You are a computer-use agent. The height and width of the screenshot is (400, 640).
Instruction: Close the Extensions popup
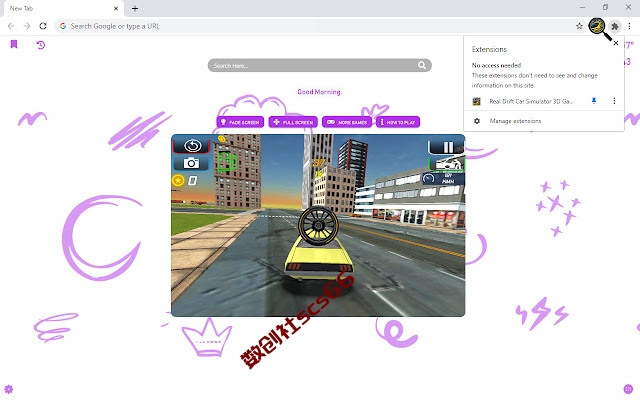[616, 43]
